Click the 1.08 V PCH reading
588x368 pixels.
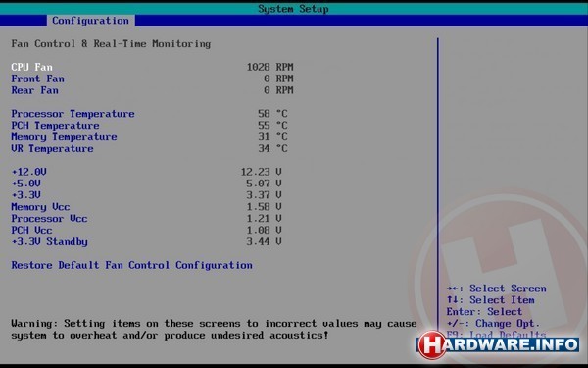coord(264,230)
